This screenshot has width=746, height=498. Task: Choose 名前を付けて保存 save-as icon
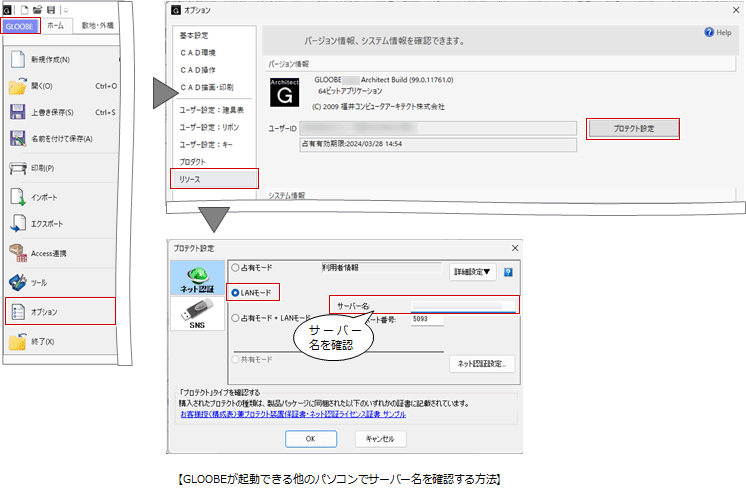16,139
